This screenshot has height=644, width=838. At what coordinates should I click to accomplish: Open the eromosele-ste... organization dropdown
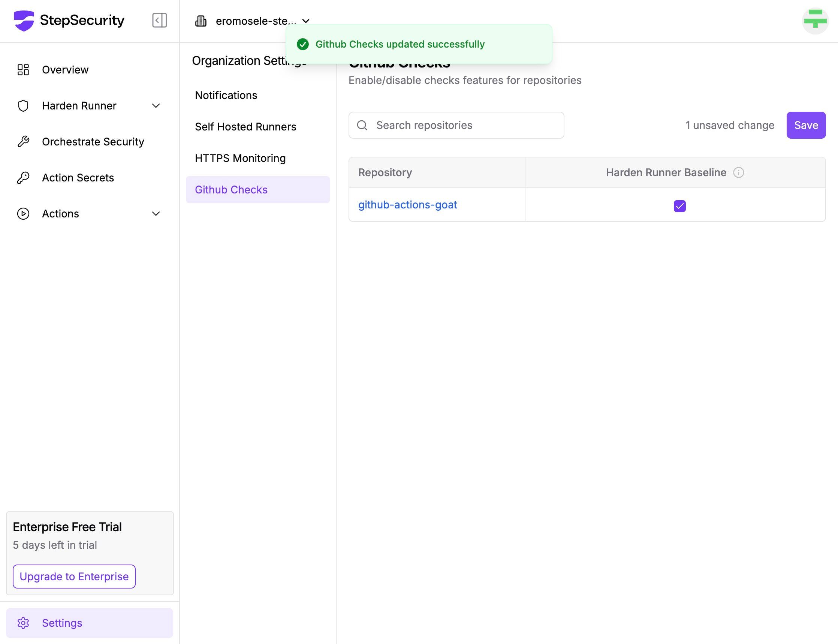[x=253, y=21]
